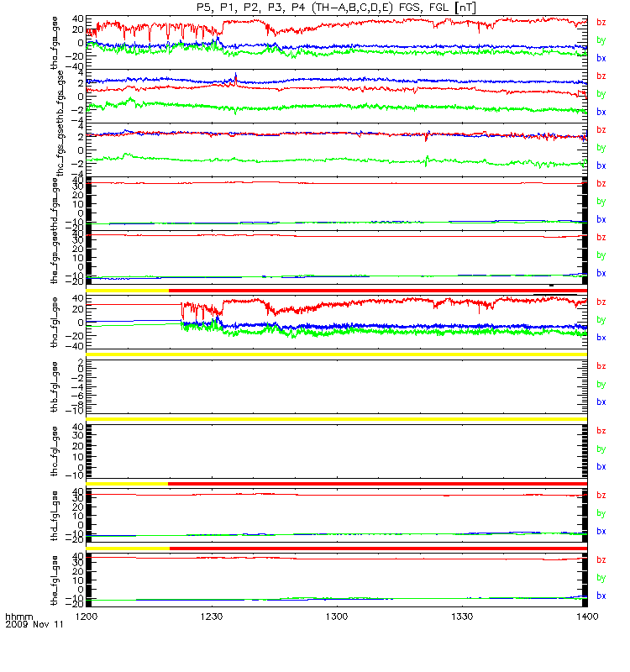Click the plot title P5, P1, P2 FGS, FGL
Image resolution: width=630 pixels, height=672 pixels.
point(336,8)
